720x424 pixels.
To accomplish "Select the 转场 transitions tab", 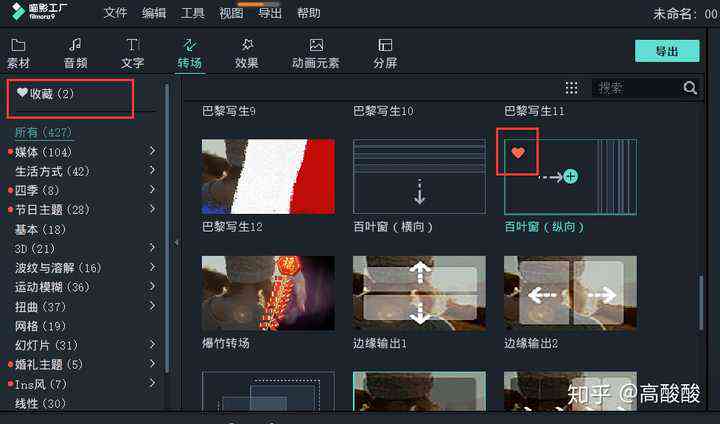I will [190, 54].
